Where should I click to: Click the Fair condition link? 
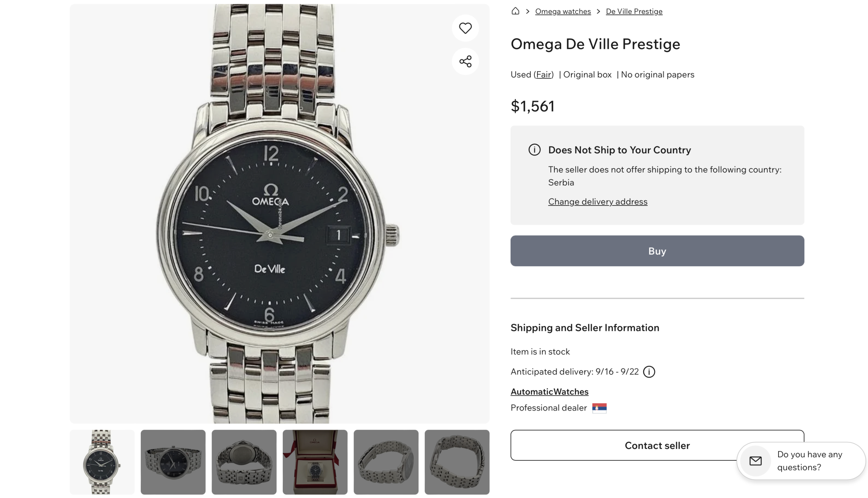tap(544, 75)
